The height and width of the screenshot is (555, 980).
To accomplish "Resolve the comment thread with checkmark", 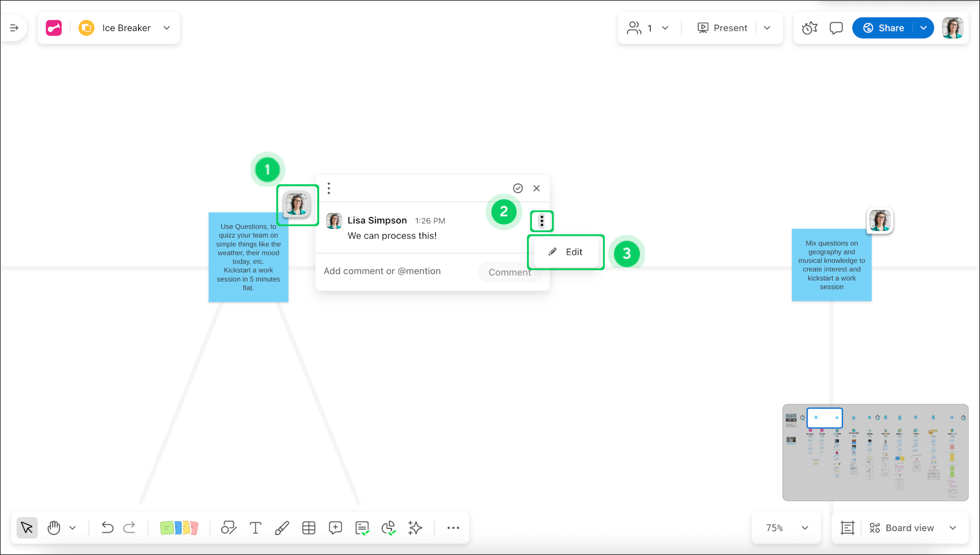I will (518, 188).
